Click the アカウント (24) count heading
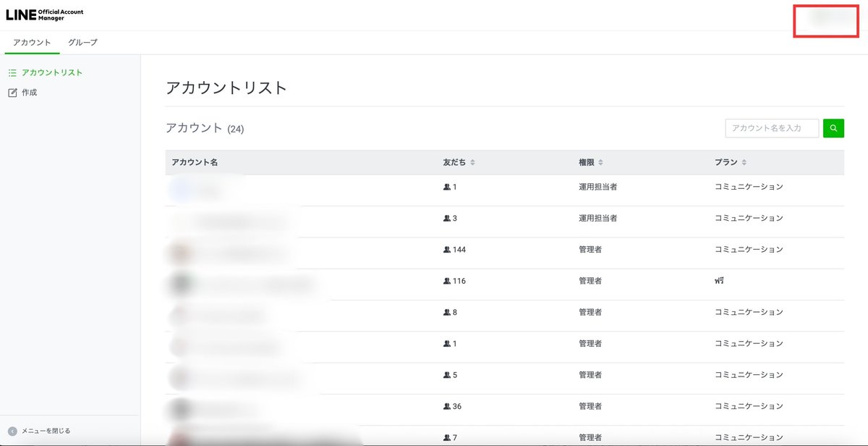This screenshot has width=868, height=446. click(x=205, y=128)
